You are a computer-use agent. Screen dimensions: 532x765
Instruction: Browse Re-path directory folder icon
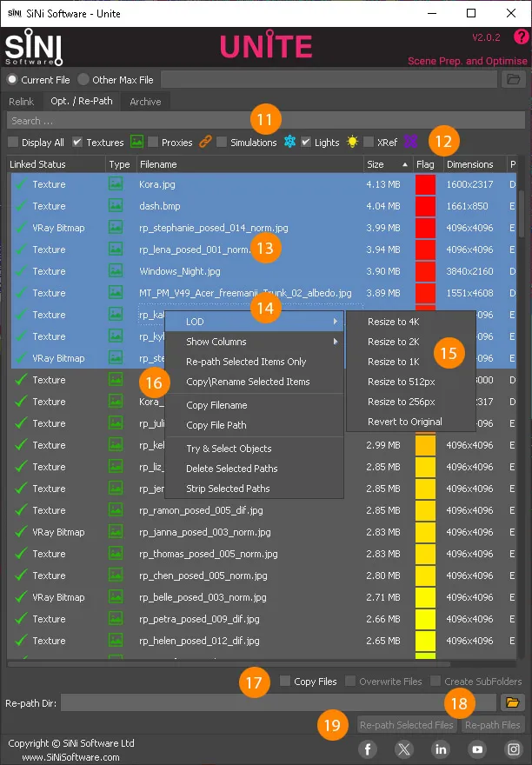513,702
